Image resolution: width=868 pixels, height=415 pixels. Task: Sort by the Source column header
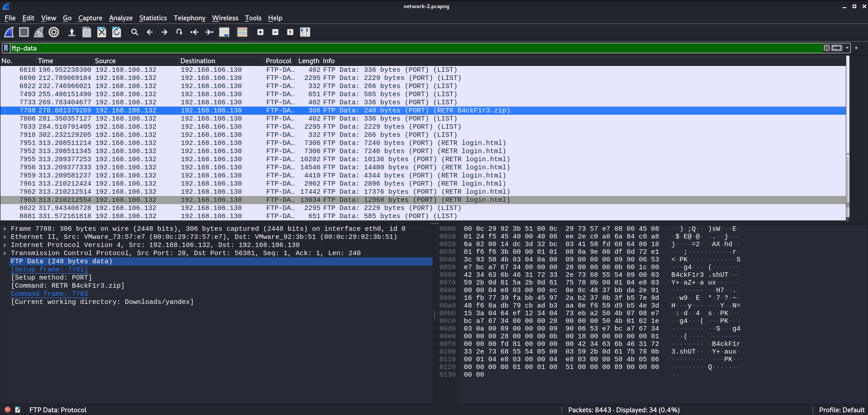(136, 61)
